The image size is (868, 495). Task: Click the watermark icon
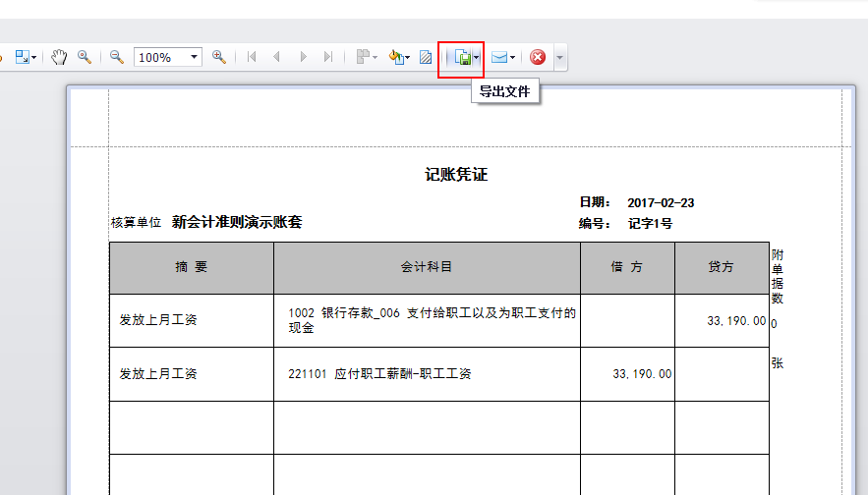(x=426, y=58)
